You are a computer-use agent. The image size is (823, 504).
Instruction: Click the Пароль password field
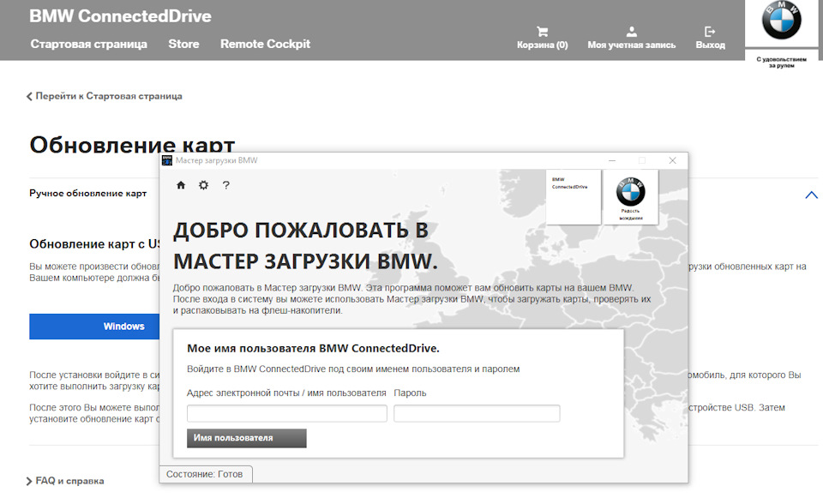pyautogui.click(x=475, y=412)
